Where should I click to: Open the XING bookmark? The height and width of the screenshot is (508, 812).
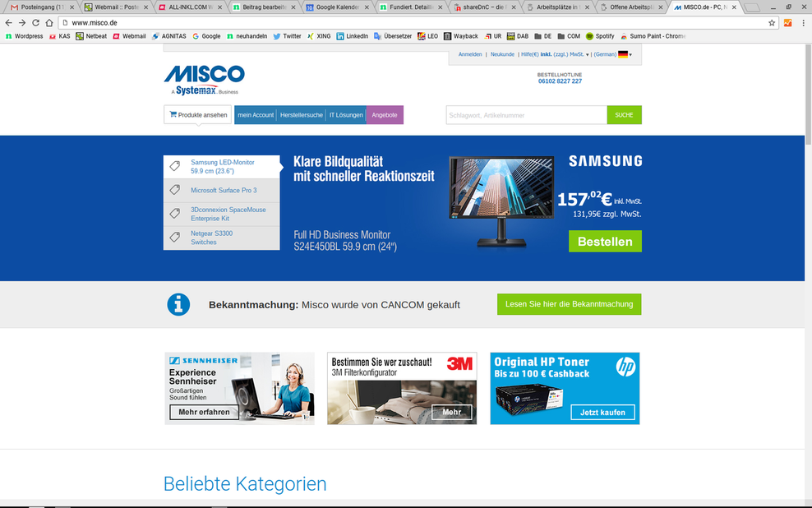coord(319,36)
